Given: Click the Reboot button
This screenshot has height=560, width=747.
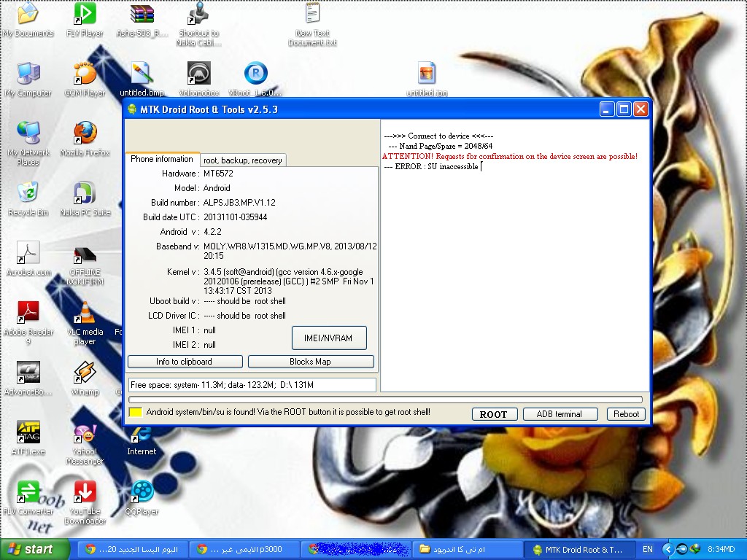Looking at the screenshot, I should click(x=626, y=414).
